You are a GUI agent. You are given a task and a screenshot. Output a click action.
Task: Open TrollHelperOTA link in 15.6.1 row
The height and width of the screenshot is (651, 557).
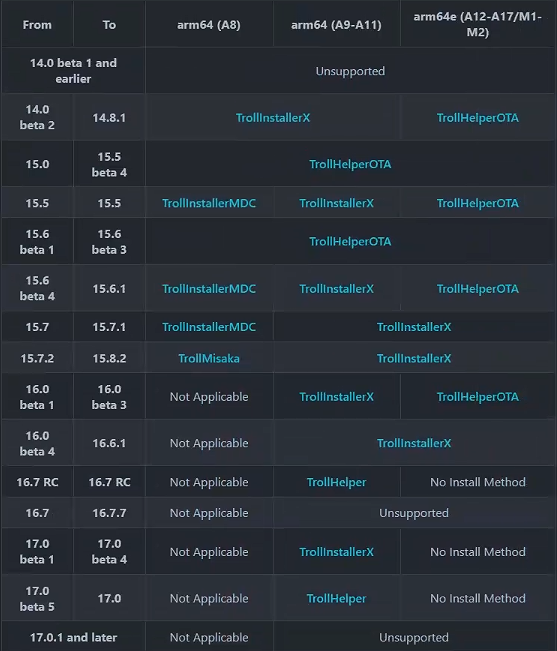(477, 289)
